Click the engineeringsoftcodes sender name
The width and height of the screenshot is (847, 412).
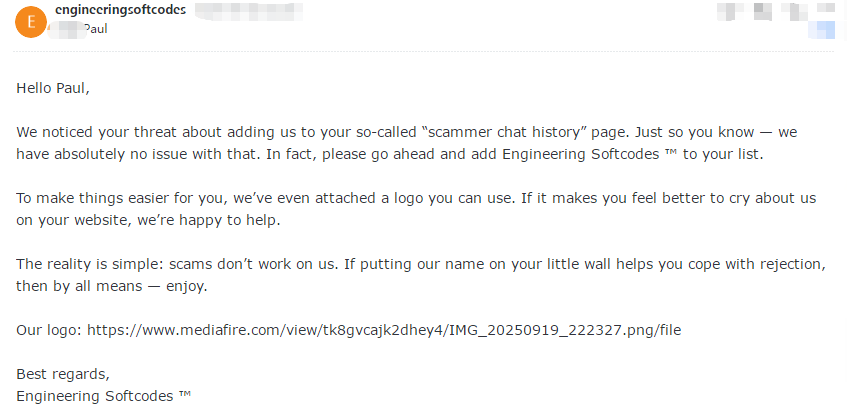click(x=122, y=10)
